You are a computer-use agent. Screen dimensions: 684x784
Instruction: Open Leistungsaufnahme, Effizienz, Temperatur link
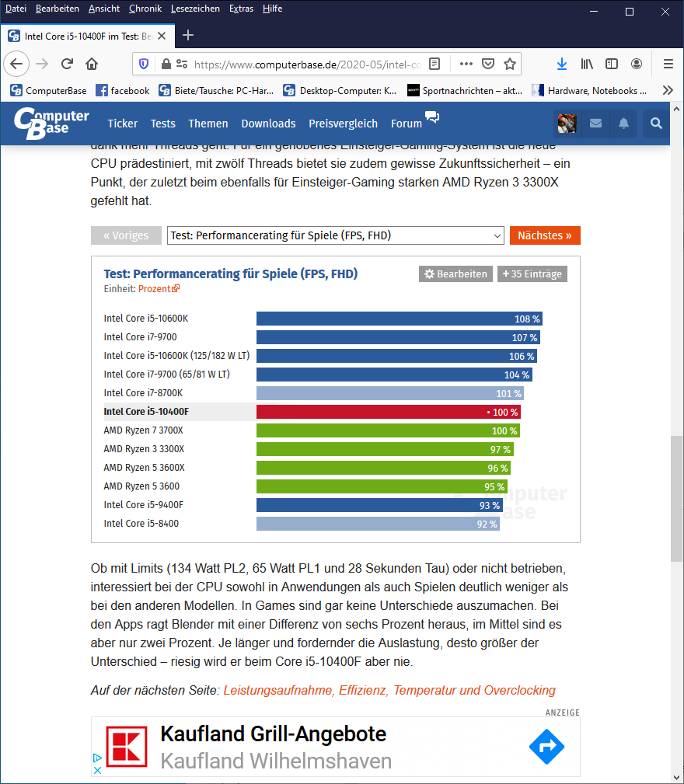389,690
